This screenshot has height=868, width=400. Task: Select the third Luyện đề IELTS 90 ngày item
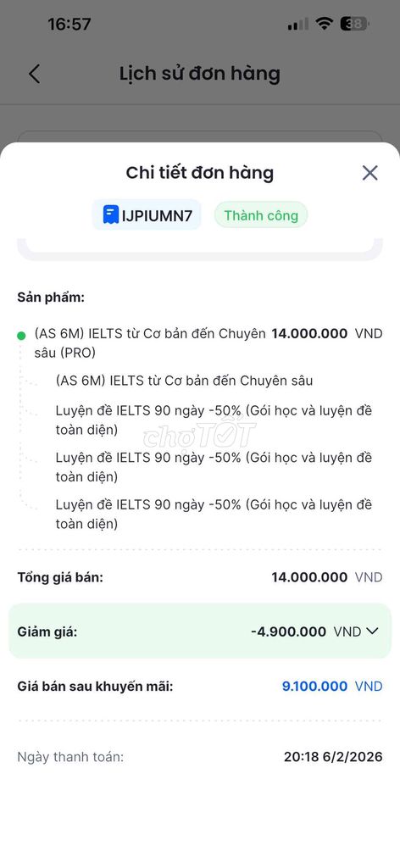click(214, 515)
